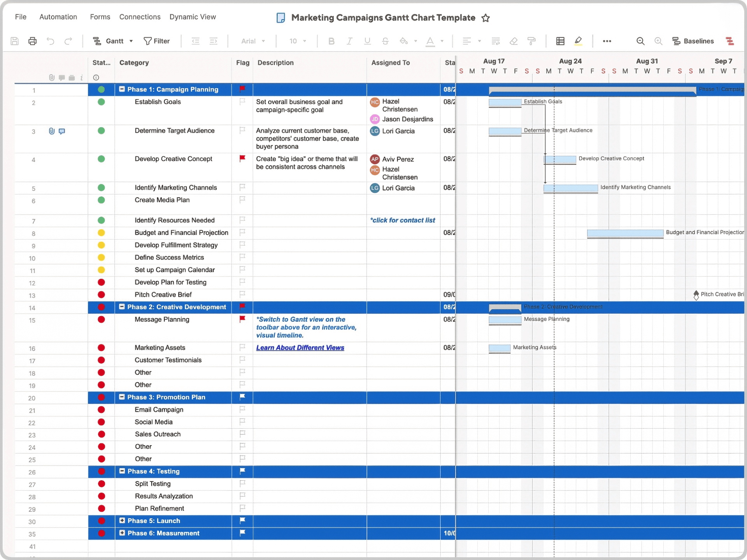Open the comment icon on Determine Target Audience row
This screenshot has width=747, height=560.
[61, 131]
